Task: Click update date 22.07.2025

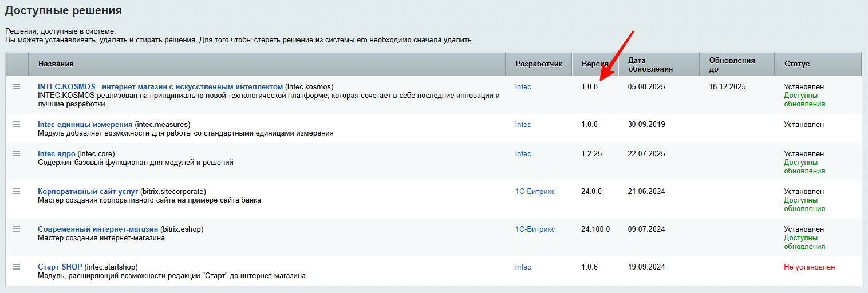Action: click(x=646, y=154)
